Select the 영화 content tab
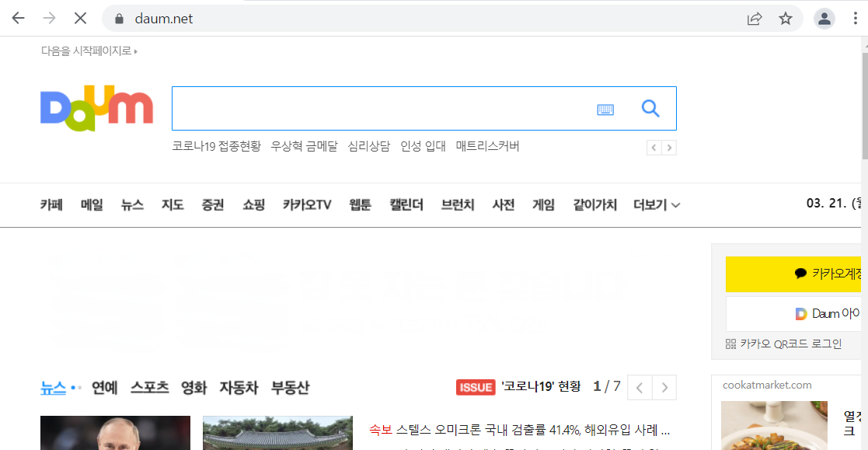This screenshot has width=868, height=450. (x=193, y=388)
